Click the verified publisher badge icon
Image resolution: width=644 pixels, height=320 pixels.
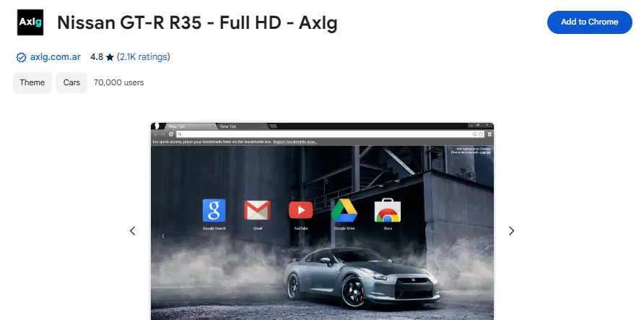[21, 58]
